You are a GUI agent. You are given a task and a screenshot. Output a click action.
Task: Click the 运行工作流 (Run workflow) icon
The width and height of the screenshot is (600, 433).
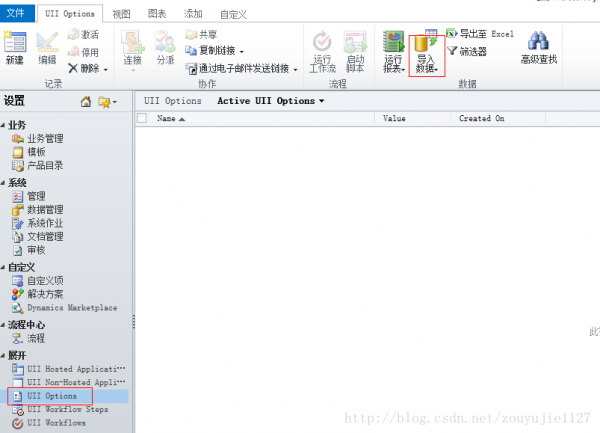click(322, 41)
